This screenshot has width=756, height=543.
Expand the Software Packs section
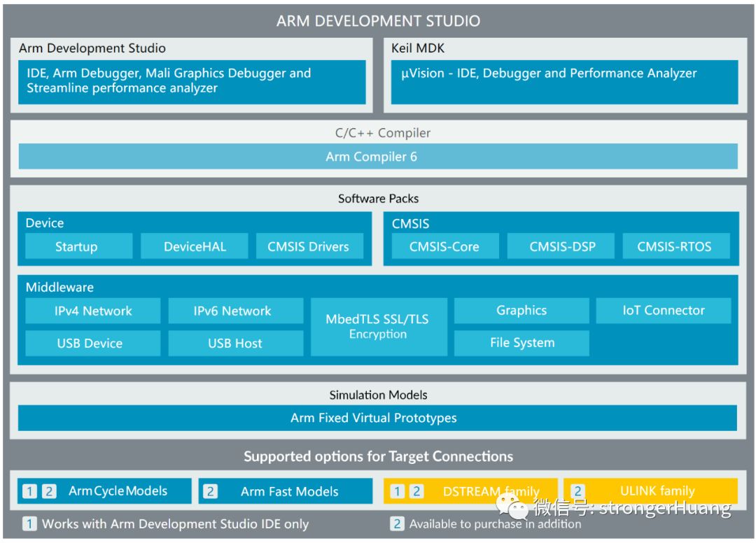pyautogui.click(x=378, y=199)
